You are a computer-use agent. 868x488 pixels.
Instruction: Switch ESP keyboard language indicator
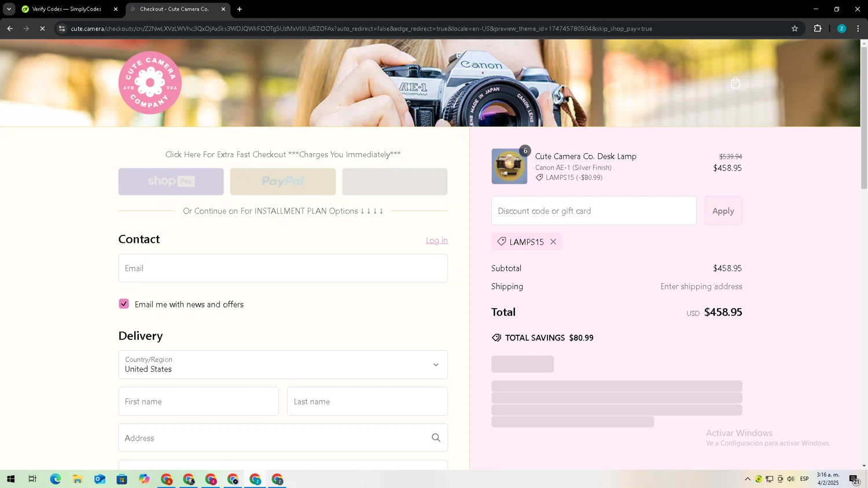point(804,479)
